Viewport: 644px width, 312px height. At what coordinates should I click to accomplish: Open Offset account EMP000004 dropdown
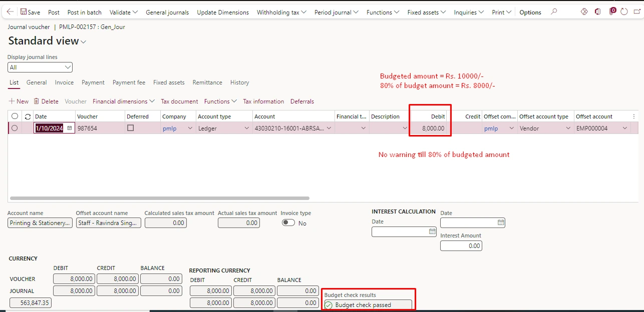[625, 128]
